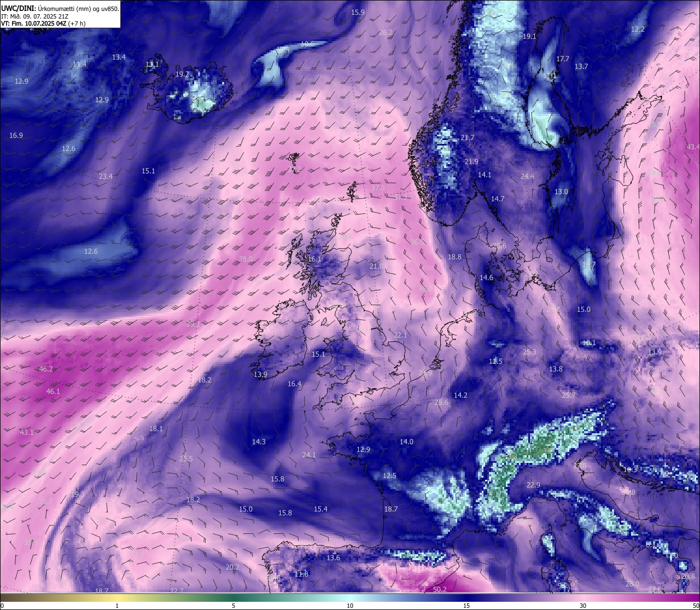700x610 pixels.
Task: Click the 5 tick on the color scale
Action: [234, 606]
